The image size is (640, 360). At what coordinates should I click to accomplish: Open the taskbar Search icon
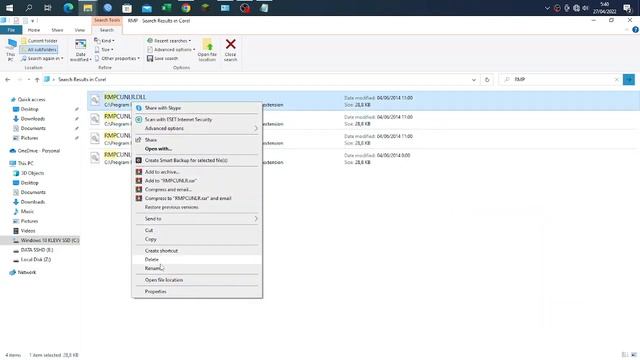[29, 7]
